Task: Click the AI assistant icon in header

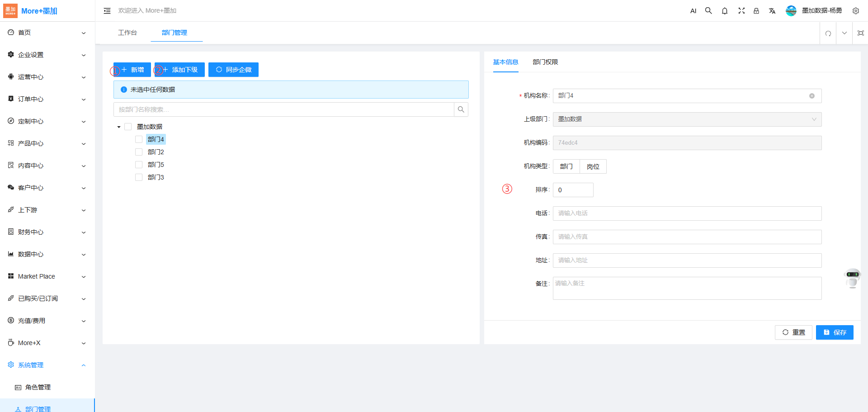Action: tap(693, 11)
